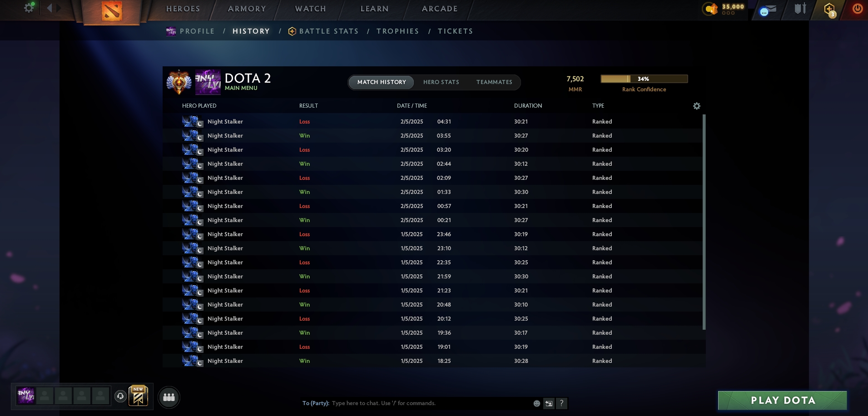The width and height of the screenshot is (868, 416).
Task: Switch to the BATTLE STATS tab
Action: pos(329,31)
